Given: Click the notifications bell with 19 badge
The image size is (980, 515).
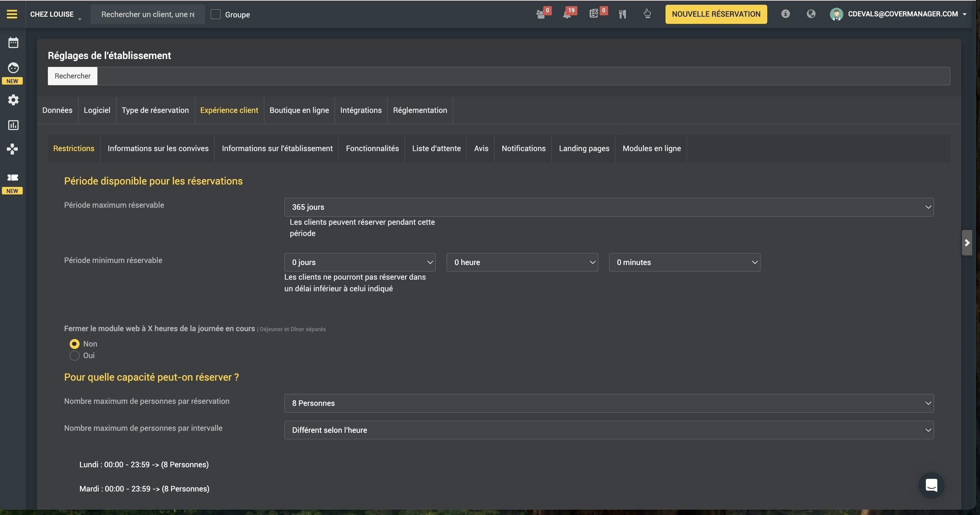Looking at the screenshot, I should click(x=568, y=14).
